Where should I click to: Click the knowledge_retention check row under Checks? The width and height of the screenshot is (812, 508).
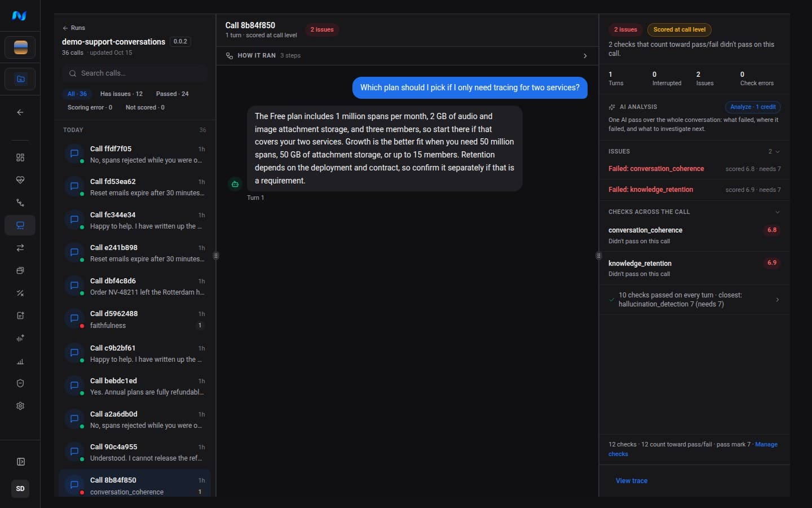tap(694, 268)
